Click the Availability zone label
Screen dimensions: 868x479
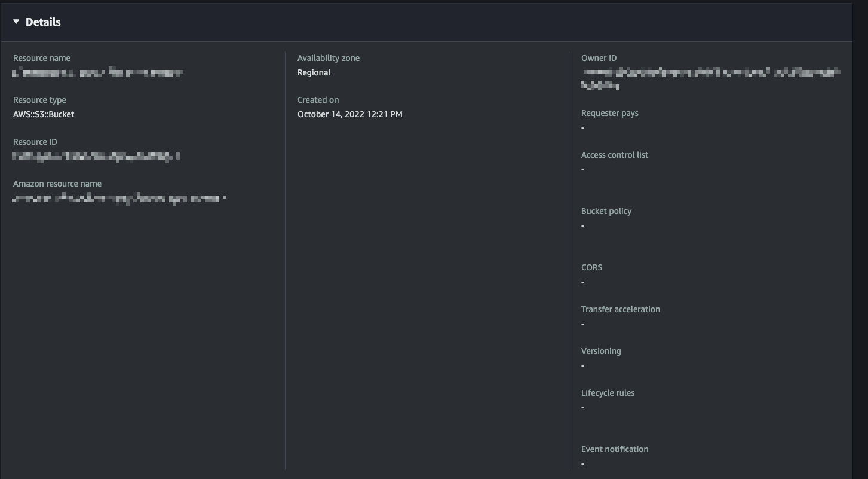[329, 58]
